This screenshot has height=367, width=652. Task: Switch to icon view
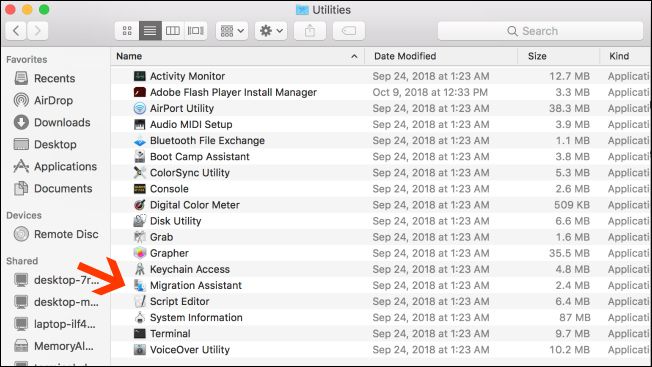pos(127,31)
